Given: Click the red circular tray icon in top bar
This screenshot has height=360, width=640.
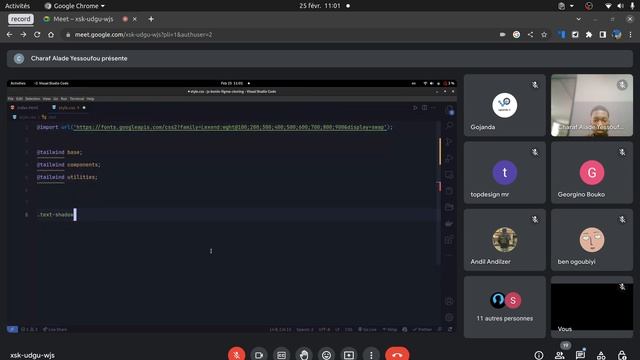Looking at the screenshot, I should click(x=589, y=6).
